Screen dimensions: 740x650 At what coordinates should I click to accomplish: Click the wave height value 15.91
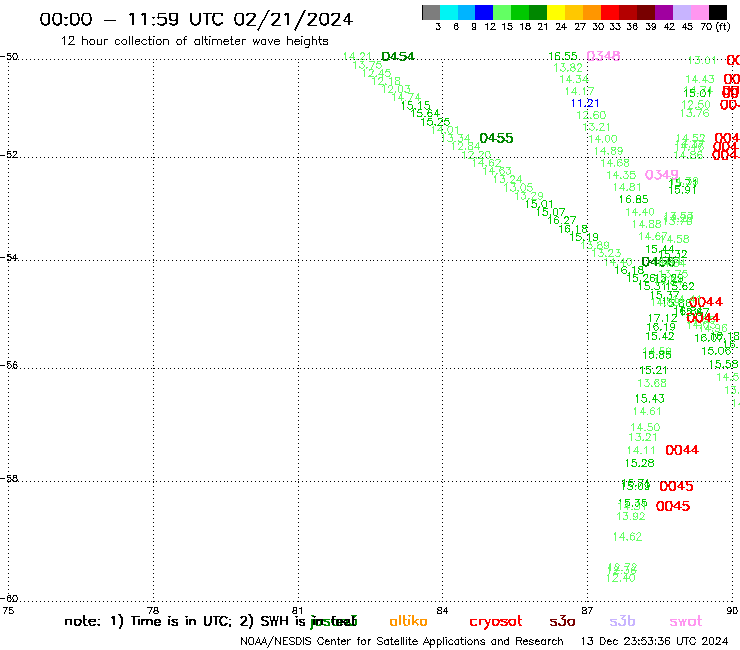pos(682,190)
